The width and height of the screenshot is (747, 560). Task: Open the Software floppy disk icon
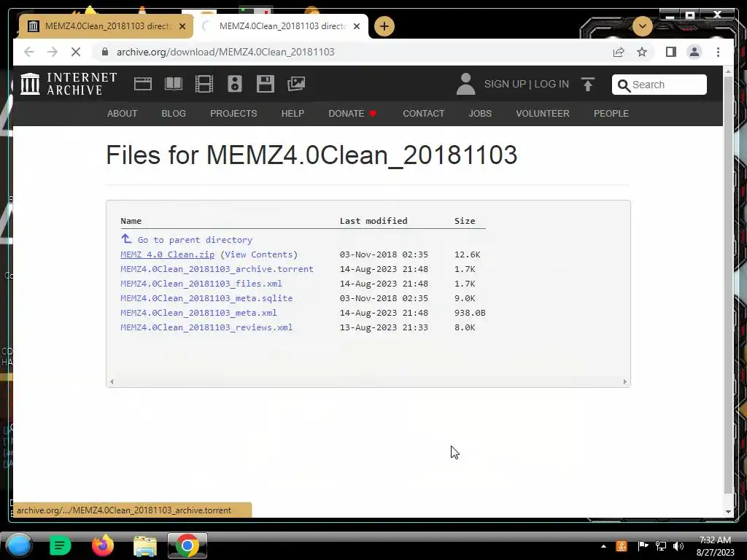pyautogui.click(x=266, y=84)
